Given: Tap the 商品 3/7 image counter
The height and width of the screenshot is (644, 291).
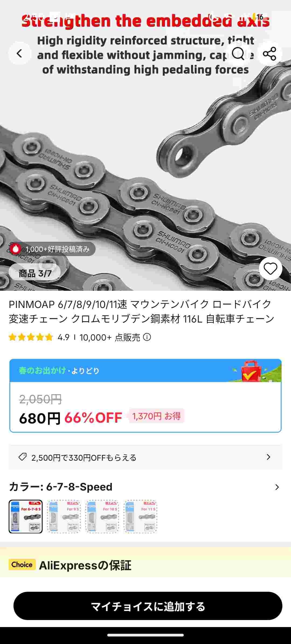Looking at the screenshot, I should coord(35,273).
